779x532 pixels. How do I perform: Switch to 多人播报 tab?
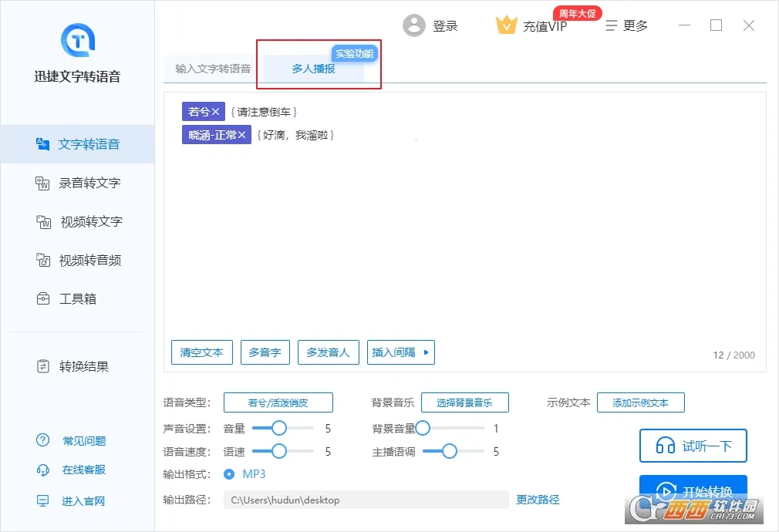313,69
